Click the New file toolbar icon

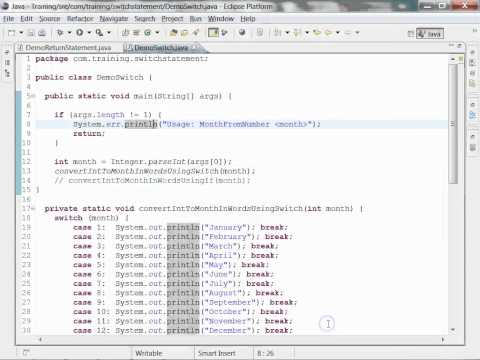point(11,33)
